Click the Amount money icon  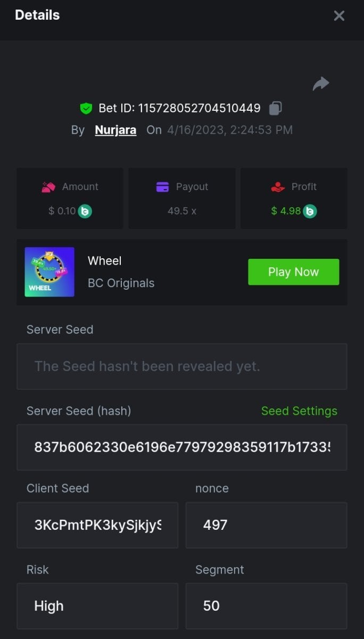(x=48, y=187)
